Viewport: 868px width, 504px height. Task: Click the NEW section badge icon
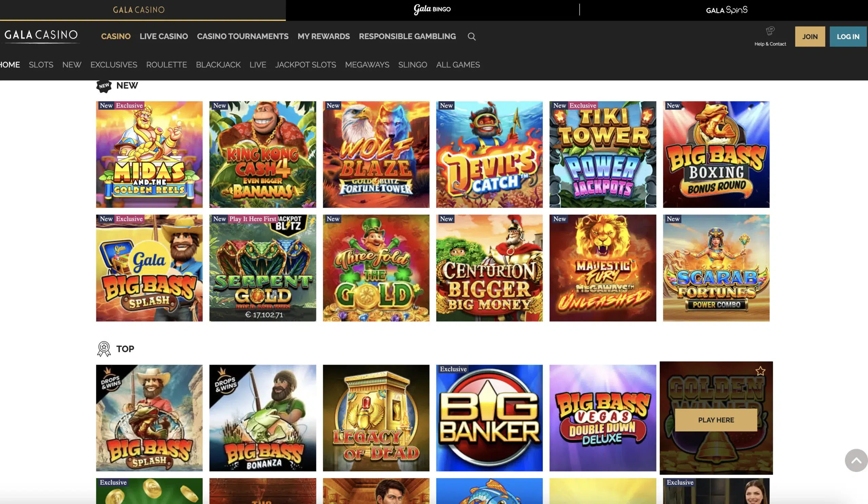click(104, 86)
